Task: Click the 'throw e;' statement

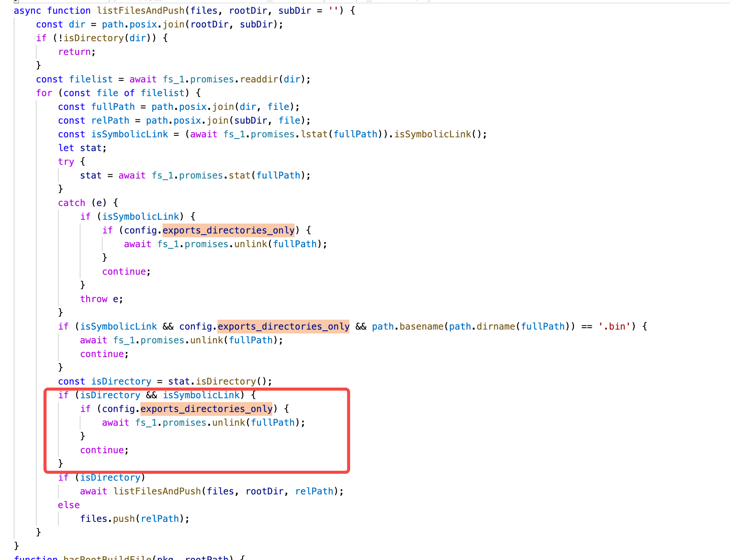Action: click(x=101, y=299)
